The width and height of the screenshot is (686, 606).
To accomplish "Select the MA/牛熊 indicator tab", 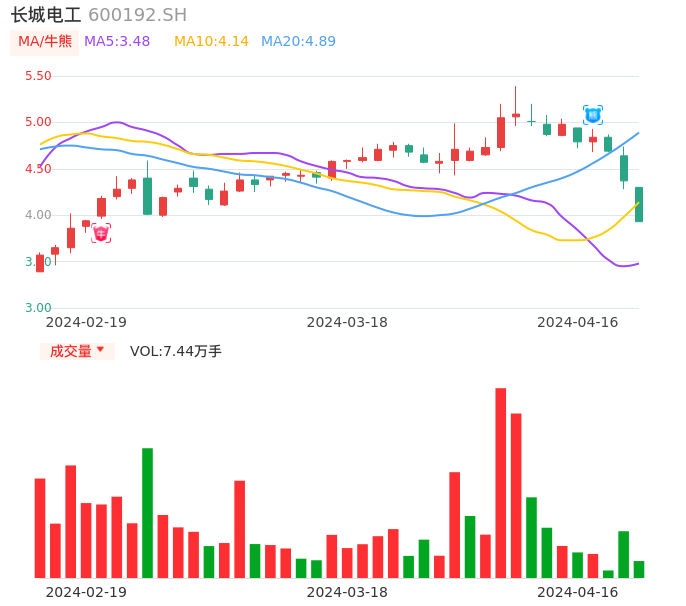I will pos(45,42).
